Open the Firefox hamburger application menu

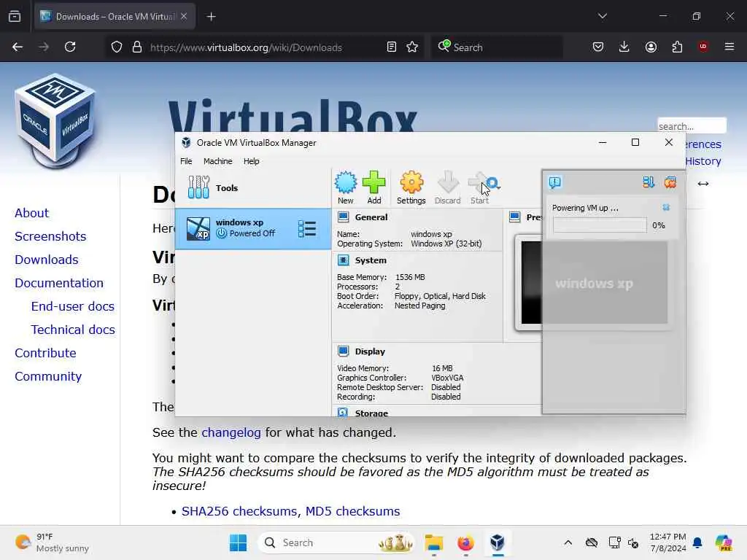coord(729,47)
